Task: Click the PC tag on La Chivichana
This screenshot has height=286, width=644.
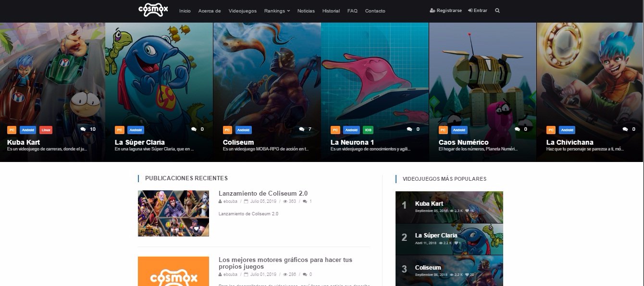Action: click(551, 130)
